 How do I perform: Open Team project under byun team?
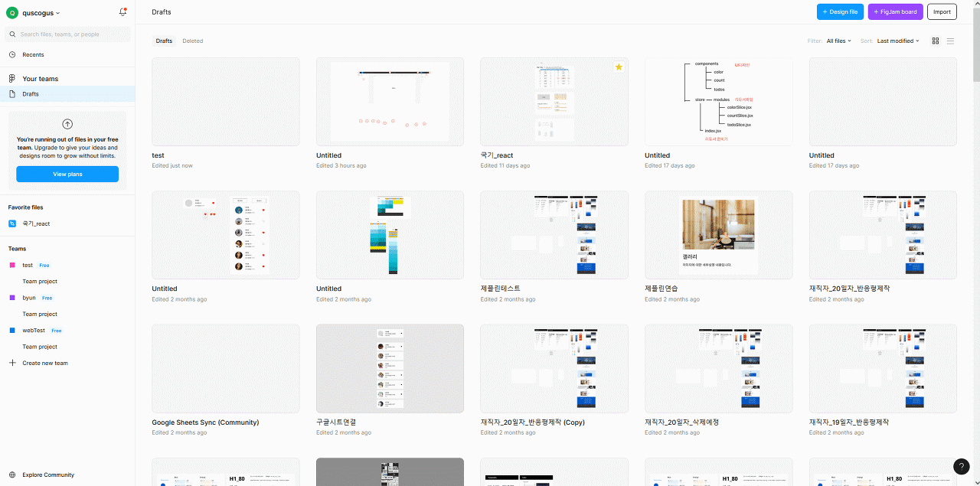coord(40,314)
